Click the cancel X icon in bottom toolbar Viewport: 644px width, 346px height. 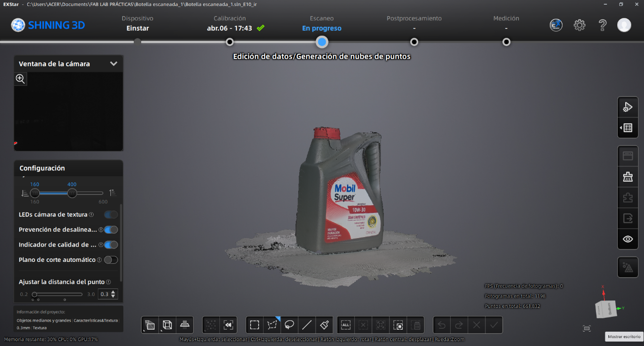tap(477, 325)
